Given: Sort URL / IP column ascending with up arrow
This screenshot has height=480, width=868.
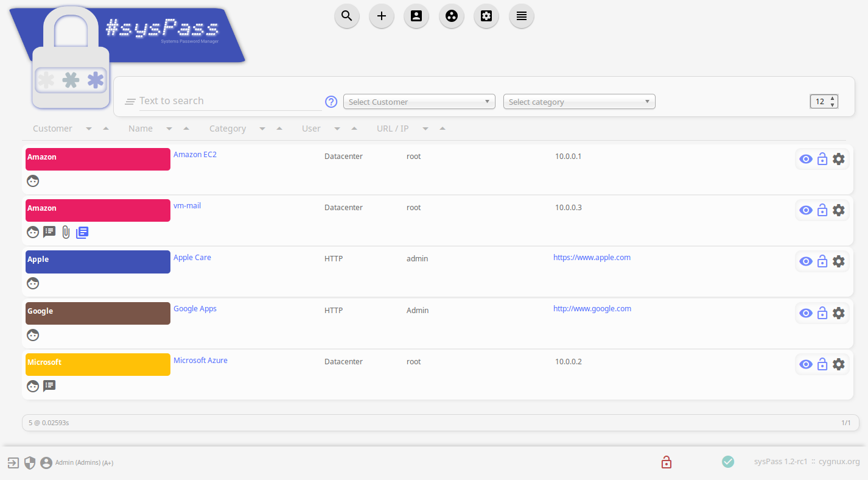Looking at the screenshot, I should click(443, 129).
